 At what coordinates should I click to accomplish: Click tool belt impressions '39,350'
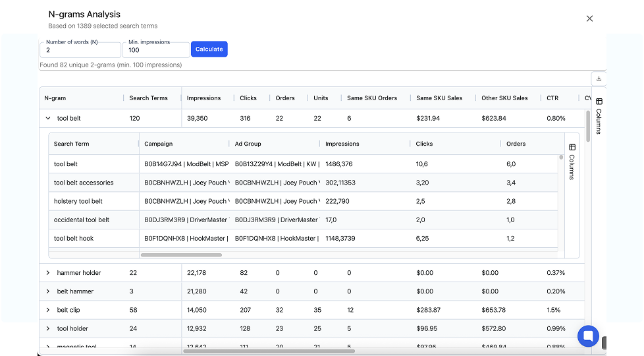(197, 119)
